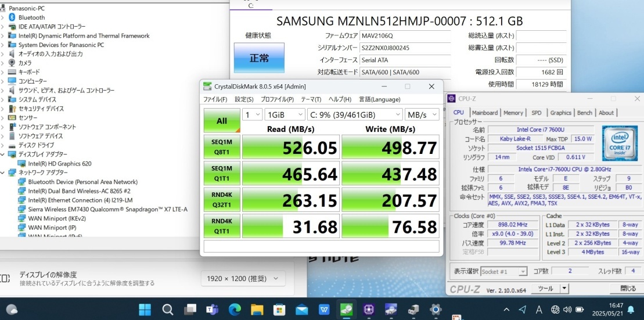Switch to Bench tab in CPU-Z
Image resolution: width=644 pixels, height=320 pixels.
(584, 113)
